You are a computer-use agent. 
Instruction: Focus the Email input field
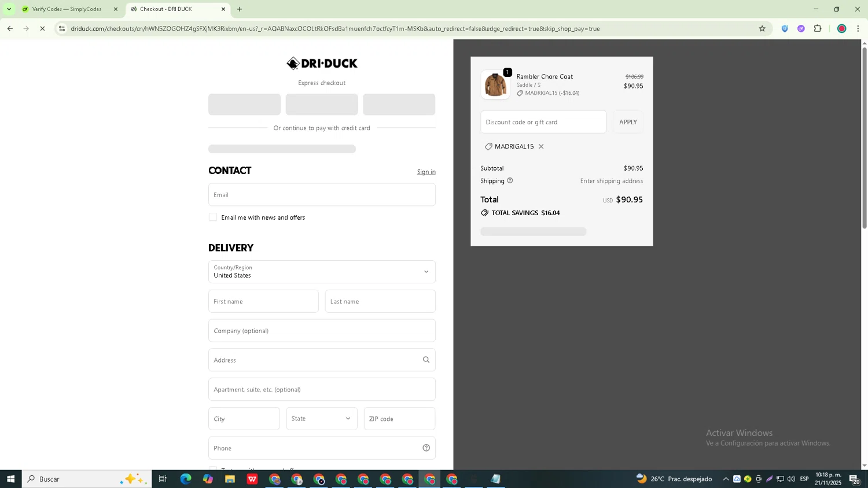tap(322, 195)
